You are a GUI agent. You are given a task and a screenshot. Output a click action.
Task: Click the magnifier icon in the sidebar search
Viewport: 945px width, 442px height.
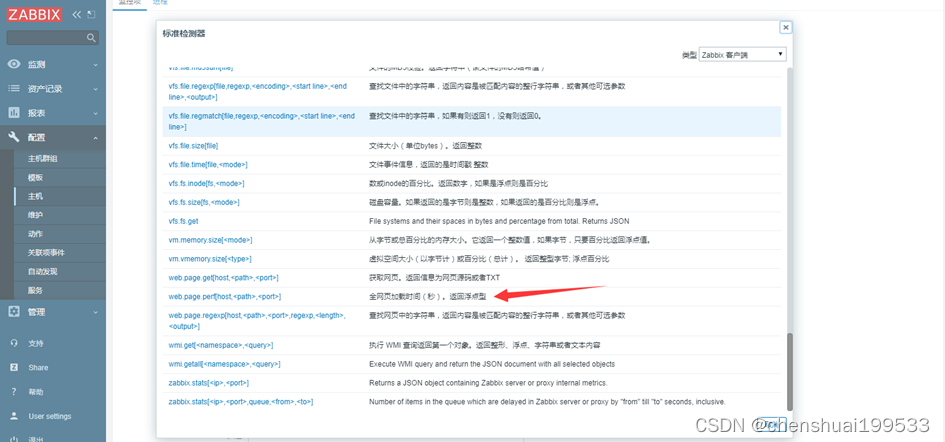point(91,38)
